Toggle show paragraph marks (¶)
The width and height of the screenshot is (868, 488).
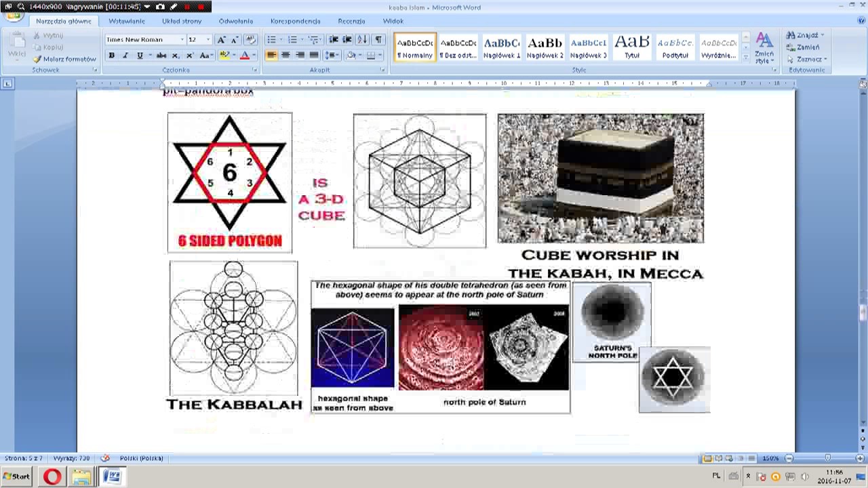tap(378, 39)
